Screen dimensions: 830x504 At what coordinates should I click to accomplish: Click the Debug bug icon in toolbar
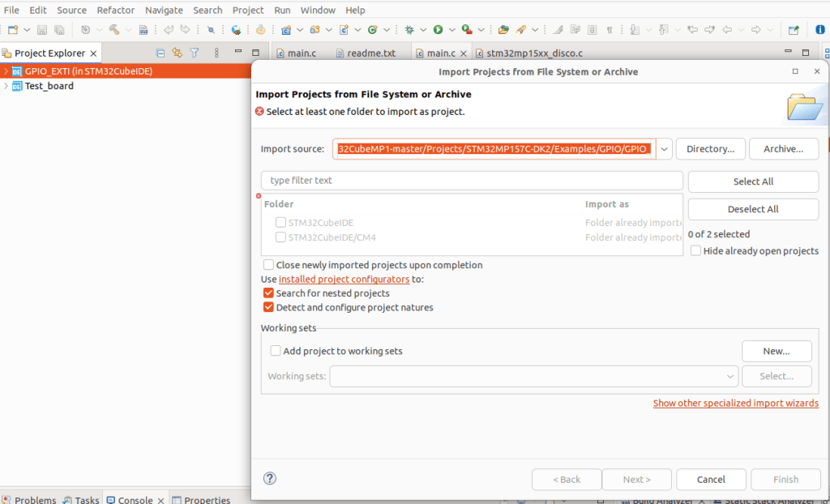410,30
